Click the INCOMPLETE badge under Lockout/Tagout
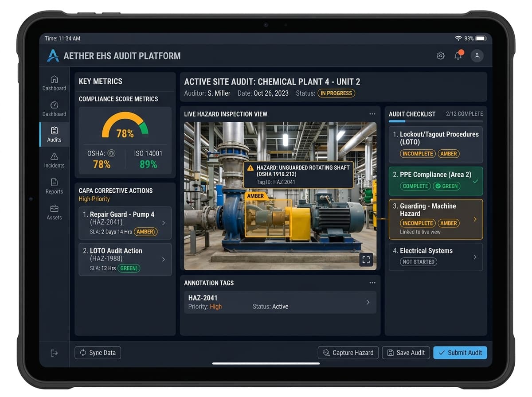Image resolution: width=532 pixels, height=397 pixels. click(418, 153)
